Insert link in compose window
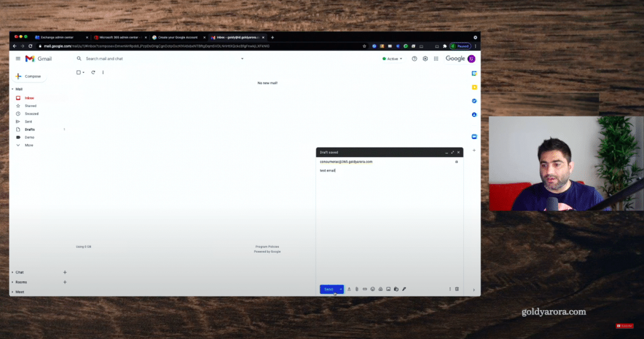This screenshot has width=644, height=339. pos(365,290)
